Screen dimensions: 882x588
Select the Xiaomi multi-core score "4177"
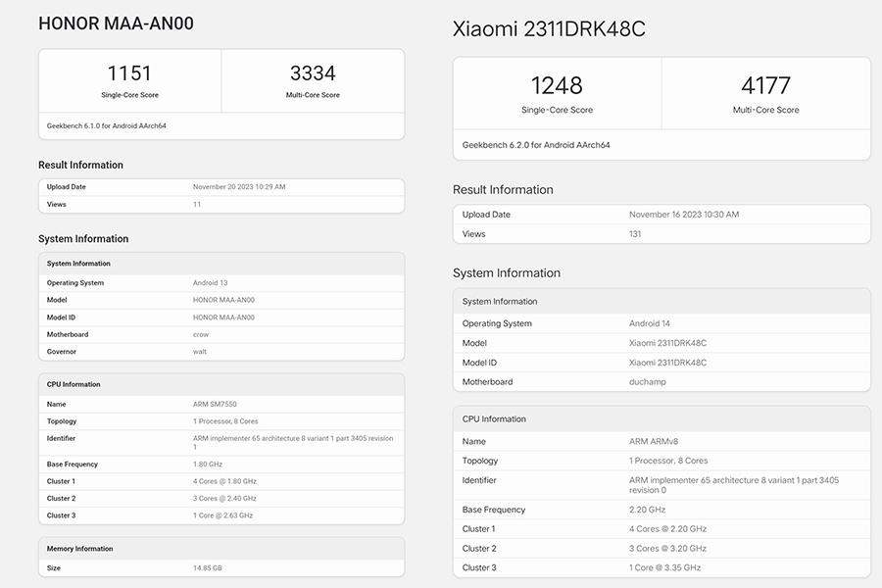click(x=765, y=85)
